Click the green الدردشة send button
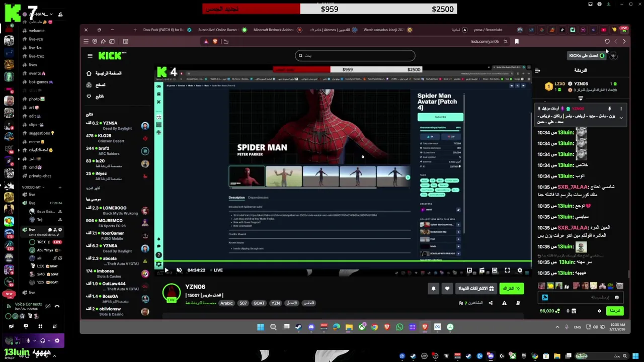The height and width of the screenshot is (362, 644). [615, 311]
